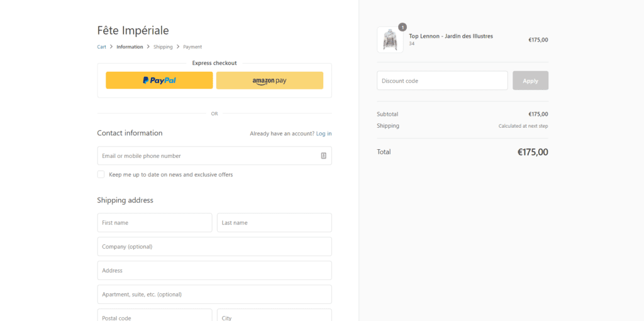This screenshot has width=644, height=321.
Task: Focus the First name field
Action: click(x=155, y=222)
